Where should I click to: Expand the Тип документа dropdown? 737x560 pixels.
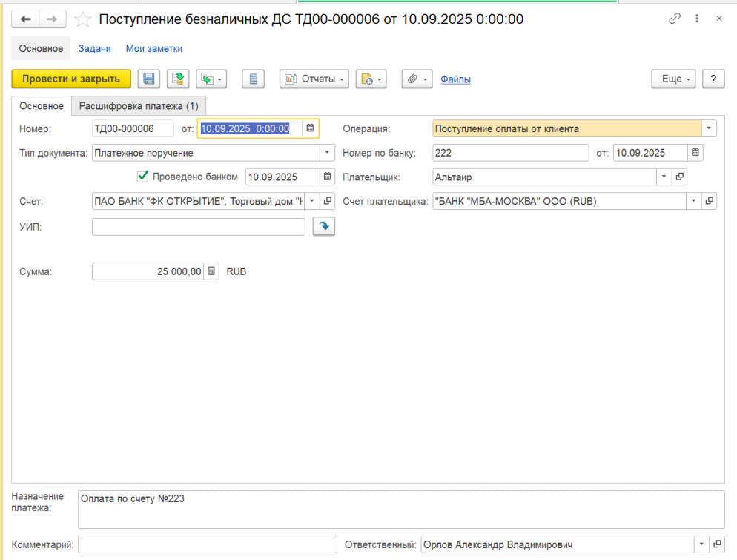(x=327, y=153)
